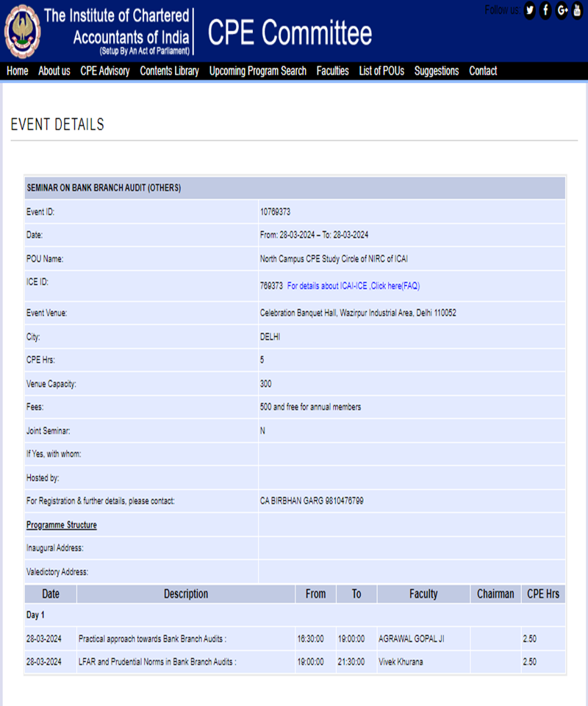Open the Faculties menu item
This screenshot has height=706, width=588.
(x=332, y=71)
